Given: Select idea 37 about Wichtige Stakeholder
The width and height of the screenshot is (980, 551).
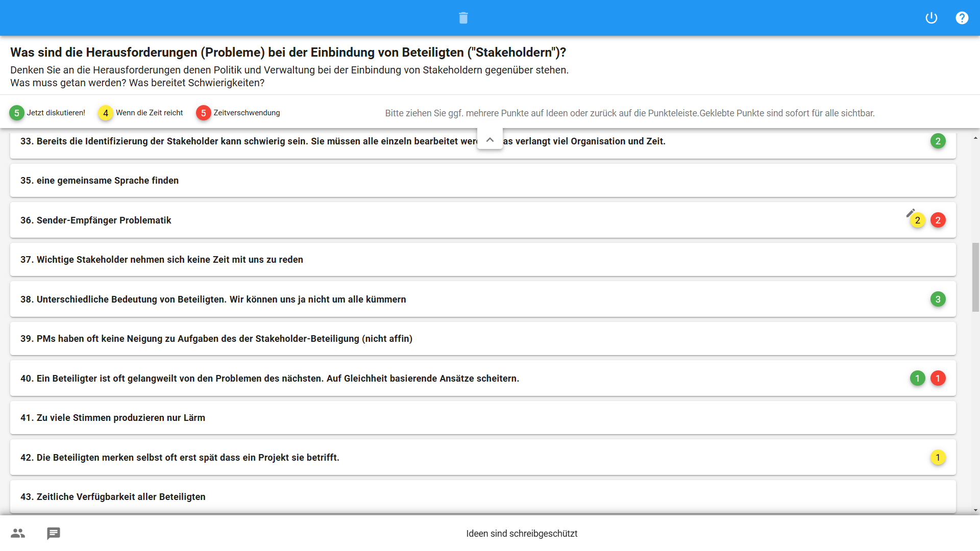Looking at the screenshot, I should tap(483, 260).
